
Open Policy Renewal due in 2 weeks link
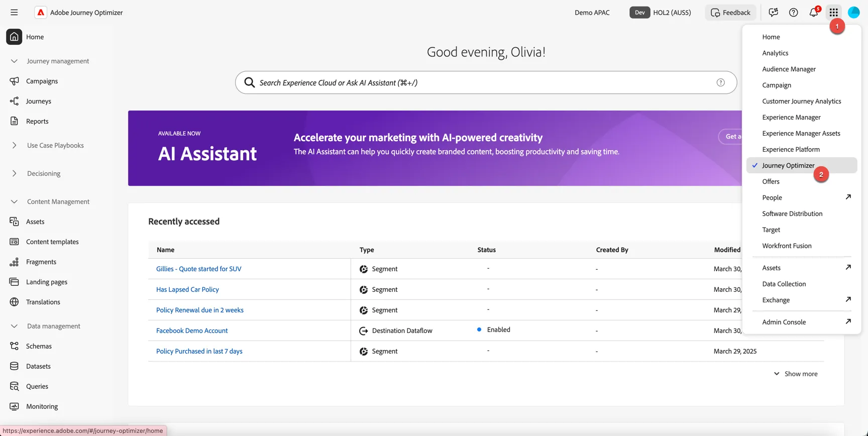pyautogui.click(x=200, y=310)
